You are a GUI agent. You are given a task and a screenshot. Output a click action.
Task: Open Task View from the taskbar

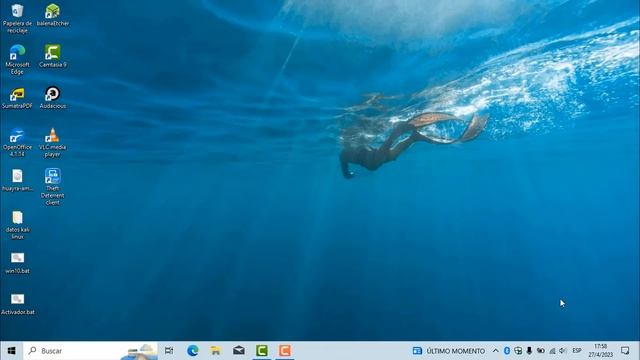click(169, 351)
